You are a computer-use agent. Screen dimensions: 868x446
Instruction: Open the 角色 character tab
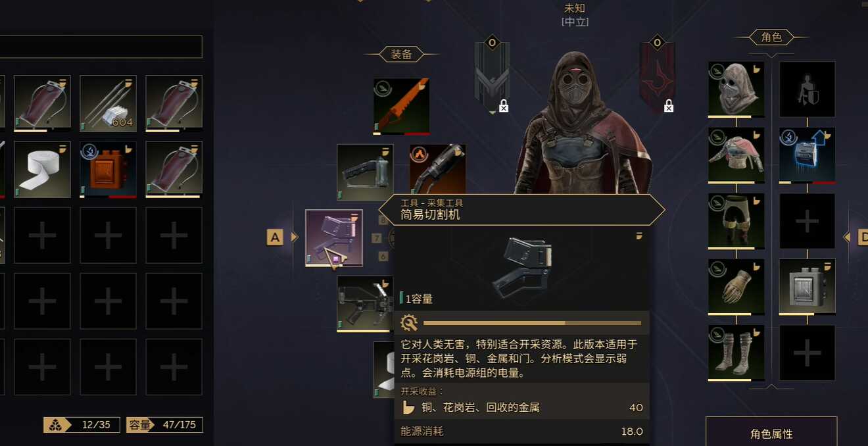(x=771, y=37)
